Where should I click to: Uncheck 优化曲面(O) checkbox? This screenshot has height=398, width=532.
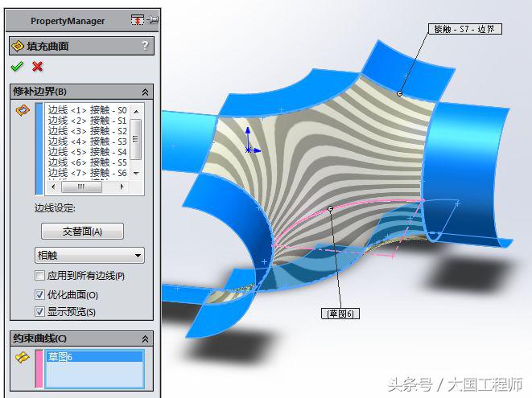click(x=39, y=294)
